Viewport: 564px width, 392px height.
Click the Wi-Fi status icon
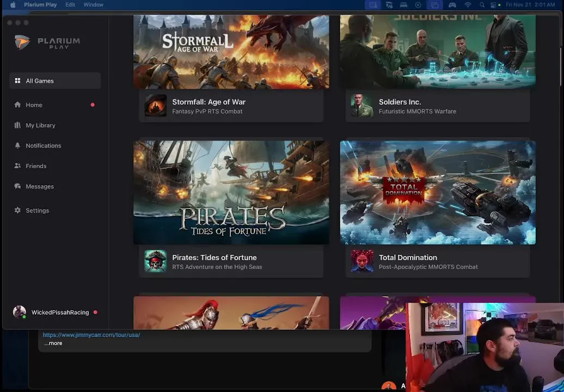tap(468, 5)
